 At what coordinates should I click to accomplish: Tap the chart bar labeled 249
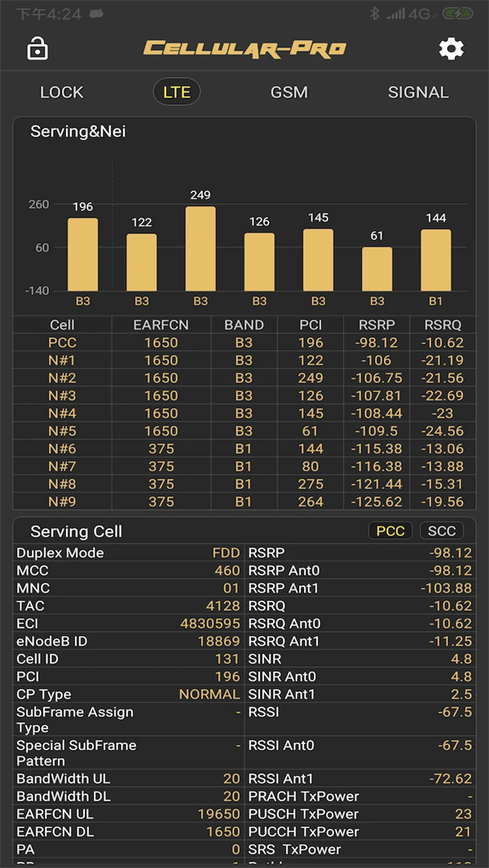pyautogui.click(x=200, y=248)
